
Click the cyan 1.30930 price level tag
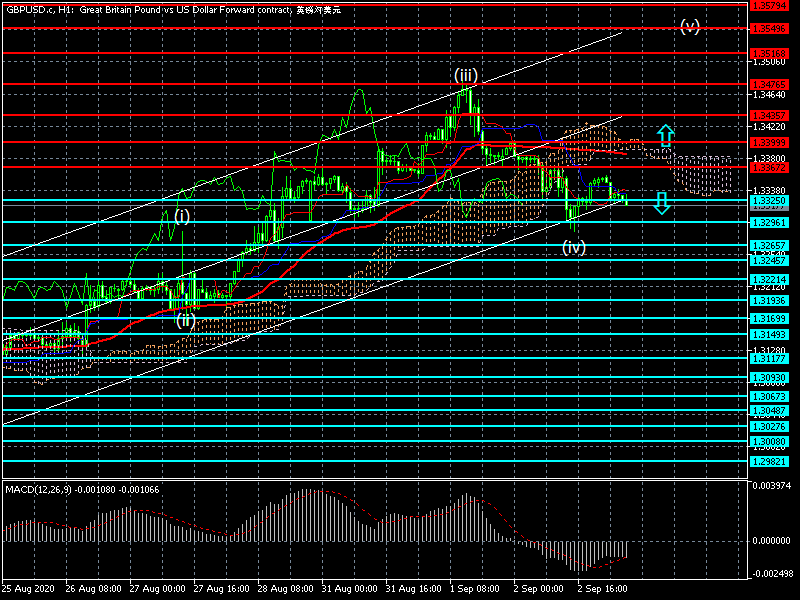(769, 378)
